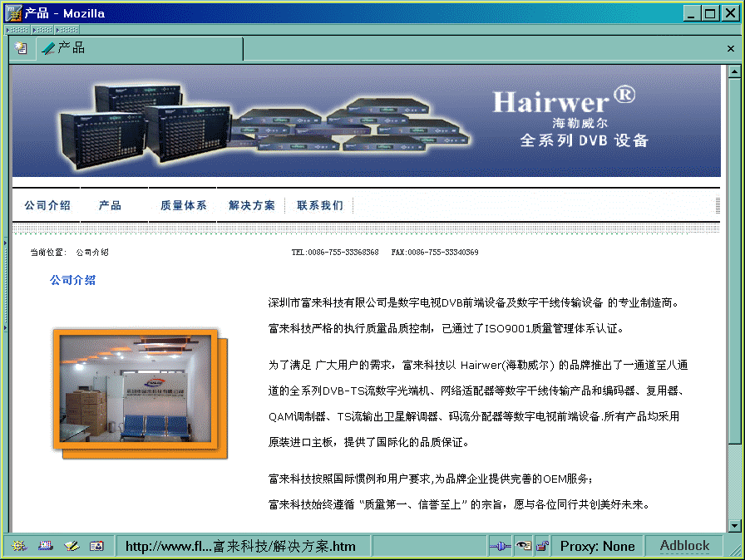Click the line starting 道的全系列DVB-TS流数字光端机

click(476, 391)
